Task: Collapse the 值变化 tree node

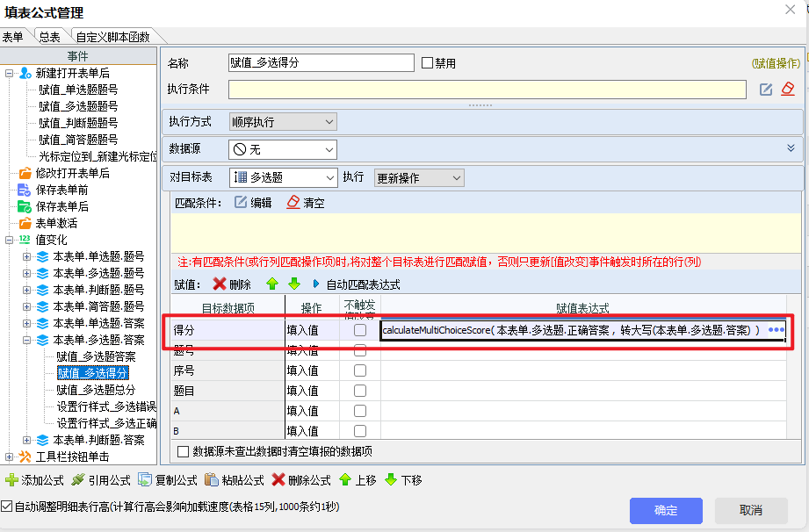Action: (x=9, y=241)
